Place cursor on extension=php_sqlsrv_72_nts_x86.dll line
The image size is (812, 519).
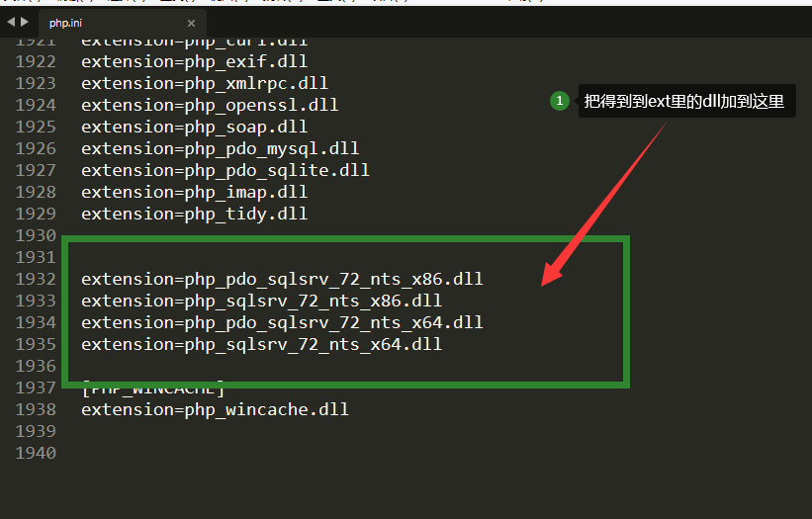pos(261,301)
